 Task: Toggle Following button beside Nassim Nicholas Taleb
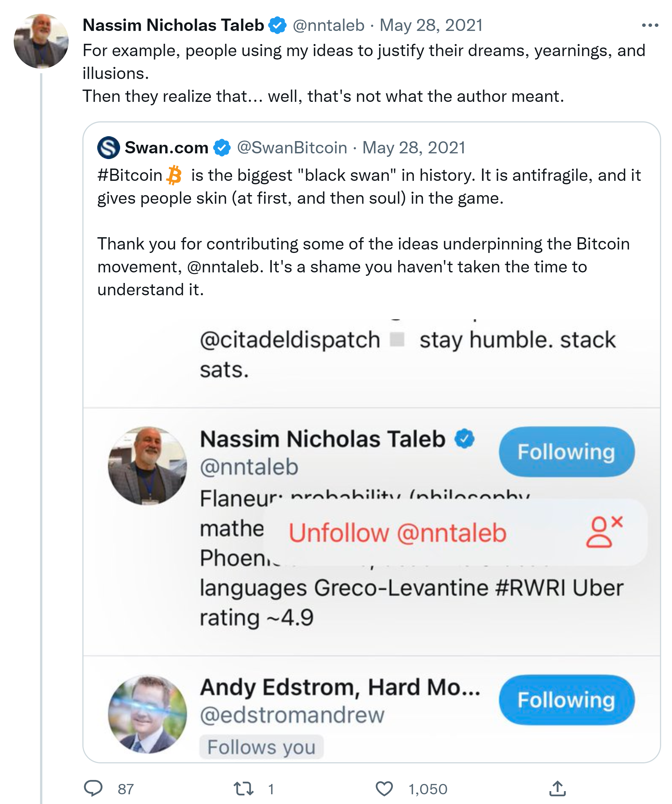pyautogui.click(x=566, y=452)
